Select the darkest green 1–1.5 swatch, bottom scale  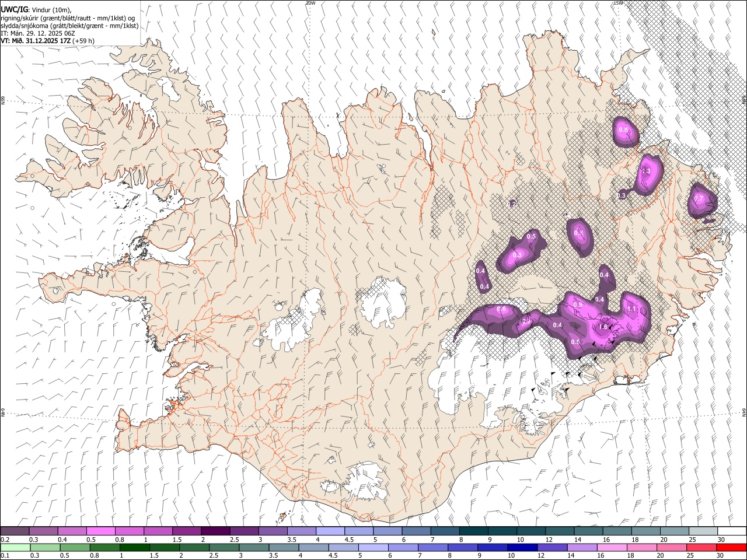(135, 547)
